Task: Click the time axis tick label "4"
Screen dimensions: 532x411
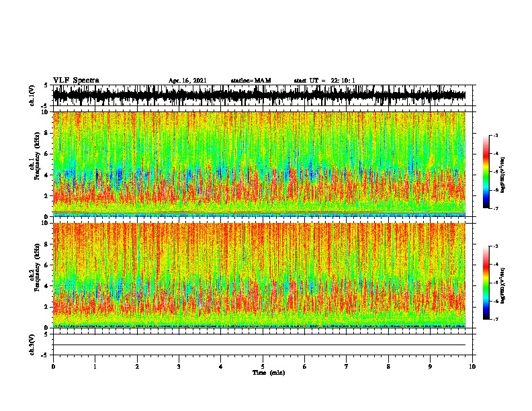Action: (221, 366)
